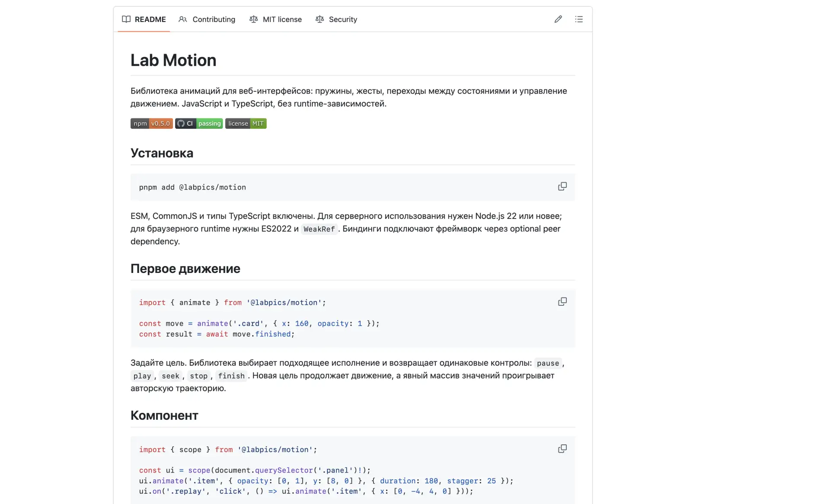Click the 'const move = animate' code line

pyautogui.click(x=259, y=323)
